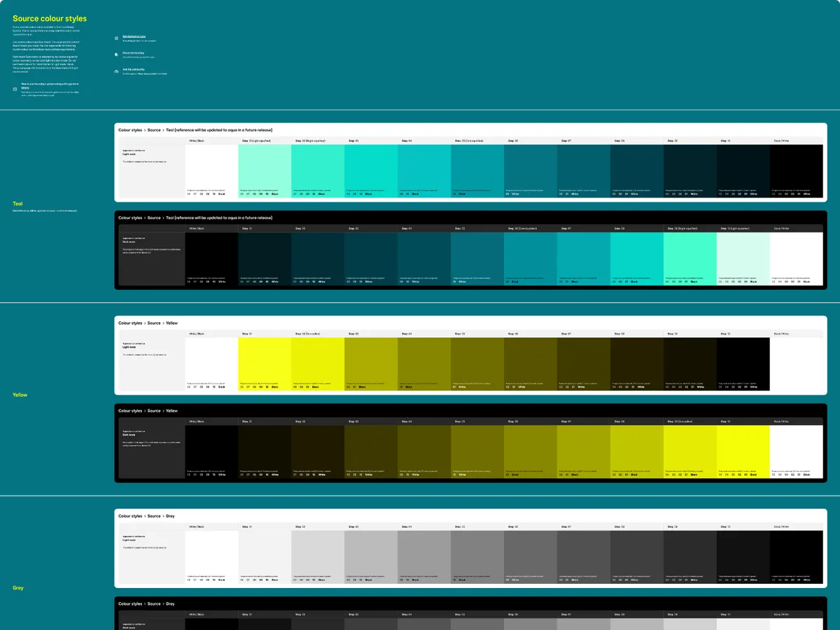
Task: Click the people icon beside the Ask the community link
Action: [116, 71]
